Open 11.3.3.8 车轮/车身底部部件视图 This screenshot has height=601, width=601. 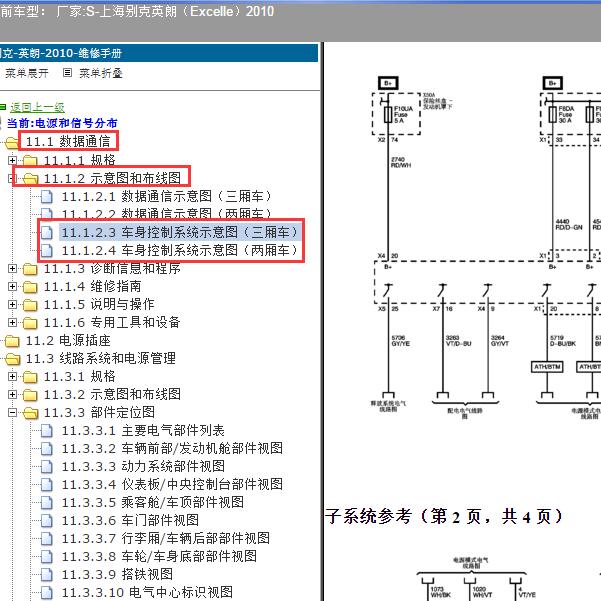[x=159, y=556]
